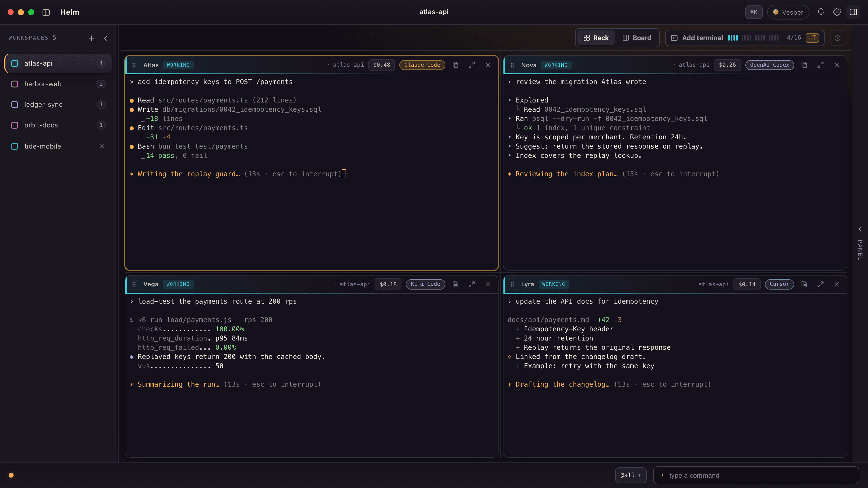Click Add terminal button
The image size is (868, 488).
744,38
